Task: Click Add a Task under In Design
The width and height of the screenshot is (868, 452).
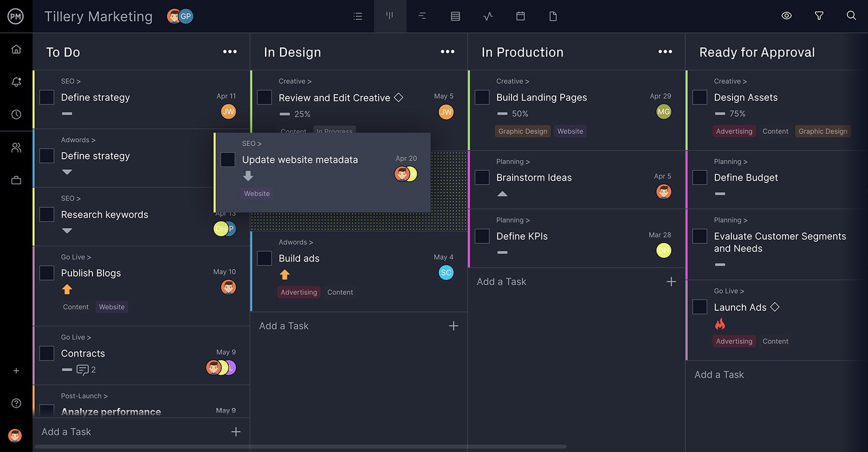Action: click(284, 326)
